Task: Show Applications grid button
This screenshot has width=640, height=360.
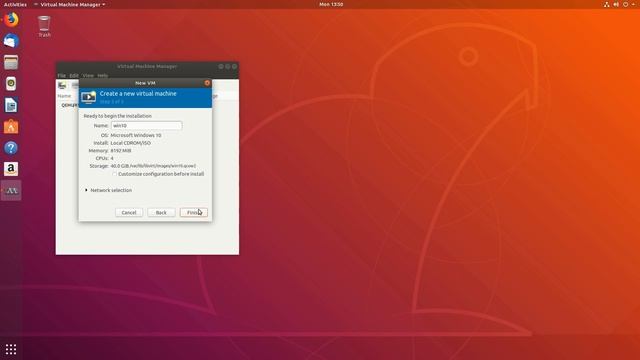Action: [11, 349]
